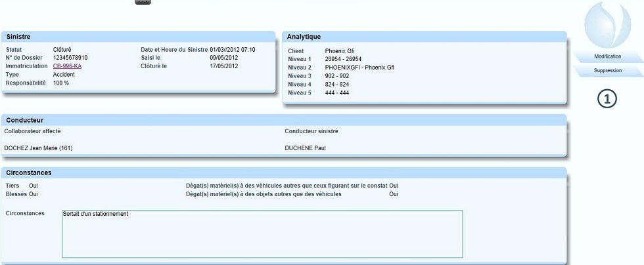
Task: Click the Clôturé status value
Action: pos(62,49)
